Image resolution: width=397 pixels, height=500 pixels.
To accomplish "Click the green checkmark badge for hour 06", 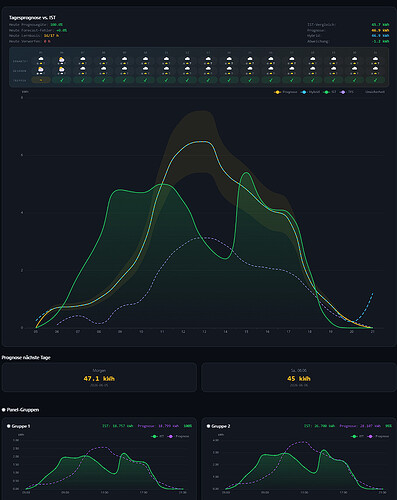I will click(62, 80).
